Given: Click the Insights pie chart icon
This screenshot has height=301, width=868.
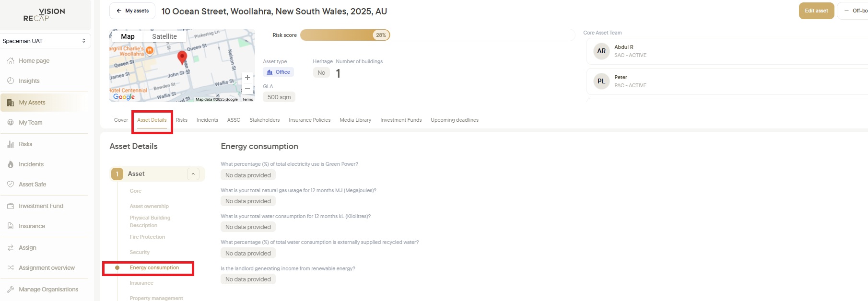Looking at the screenshot, I should [x=11, y=81].
